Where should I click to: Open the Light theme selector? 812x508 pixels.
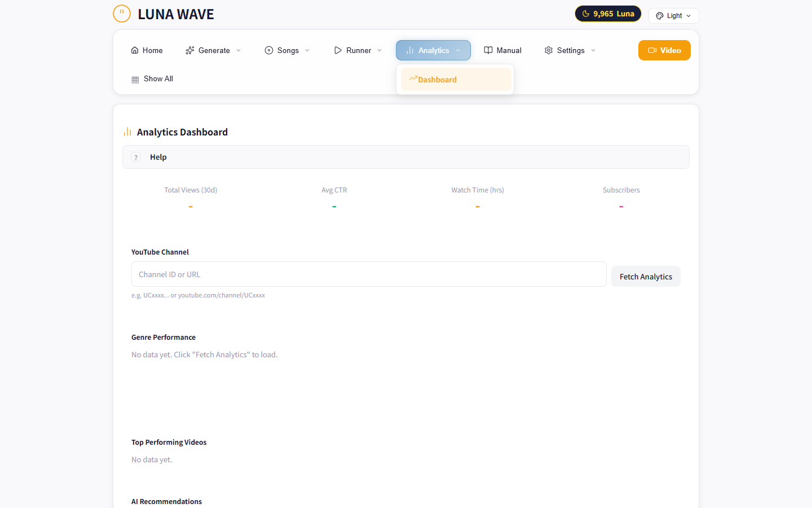673,15
